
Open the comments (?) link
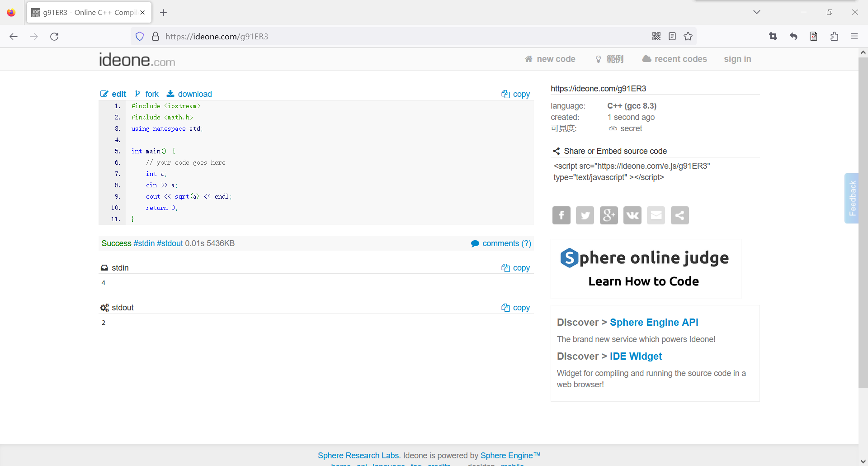(x=501, y=243)
